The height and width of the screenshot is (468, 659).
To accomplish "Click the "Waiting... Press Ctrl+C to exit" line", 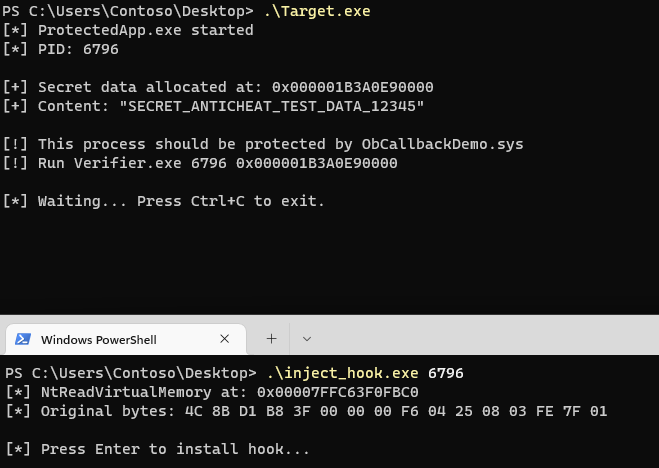I will point(165,201).
